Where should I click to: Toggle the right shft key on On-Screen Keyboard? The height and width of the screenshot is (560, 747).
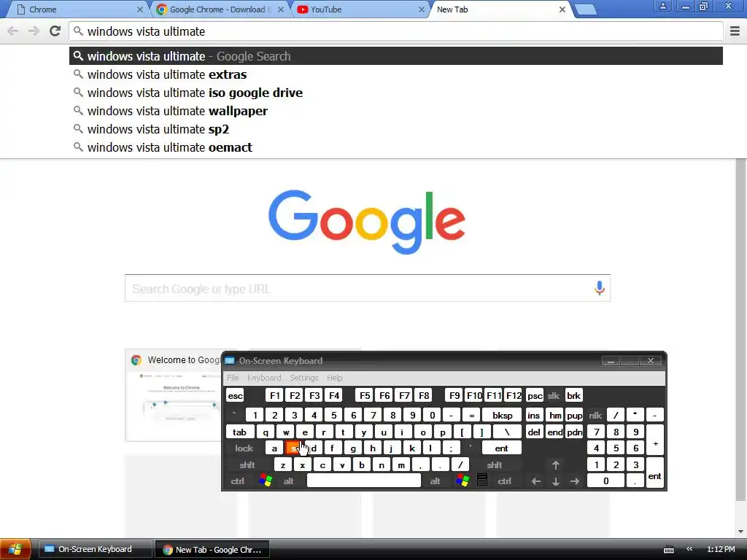[x=495, y=464]
